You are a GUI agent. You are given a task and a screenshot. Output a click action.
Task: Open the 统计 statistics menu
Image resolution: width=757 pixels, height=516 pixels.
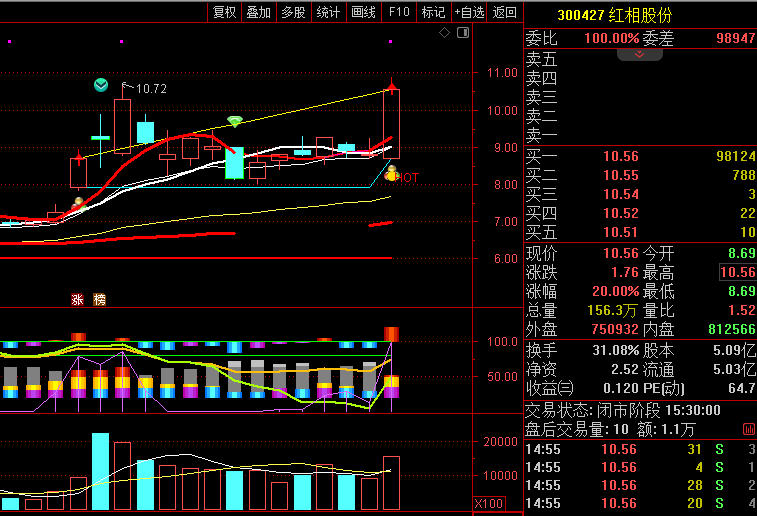pyautogui.click(x=328, y=12)
